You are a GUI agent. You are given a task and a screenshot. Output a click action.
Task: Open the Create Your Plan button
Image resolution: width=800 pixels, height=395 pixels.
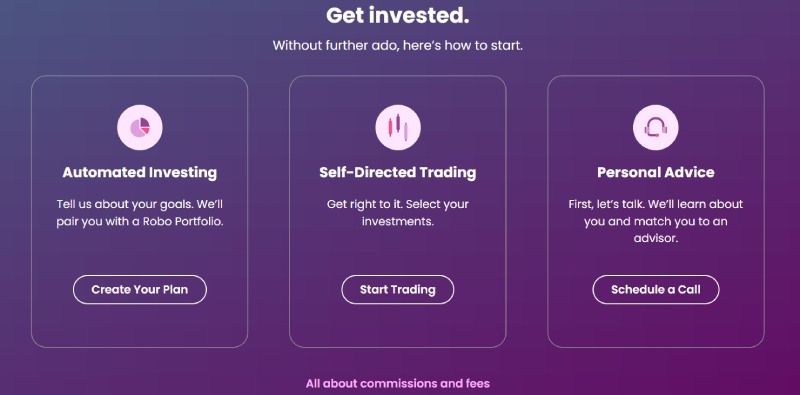pyautogui.click(x=140, y=290)
